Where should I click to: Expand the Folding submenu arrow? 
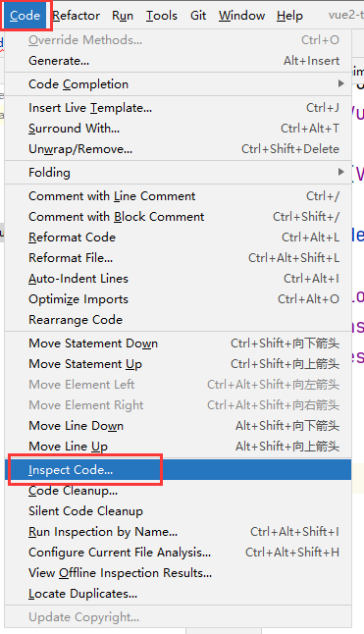coord(341,172)
